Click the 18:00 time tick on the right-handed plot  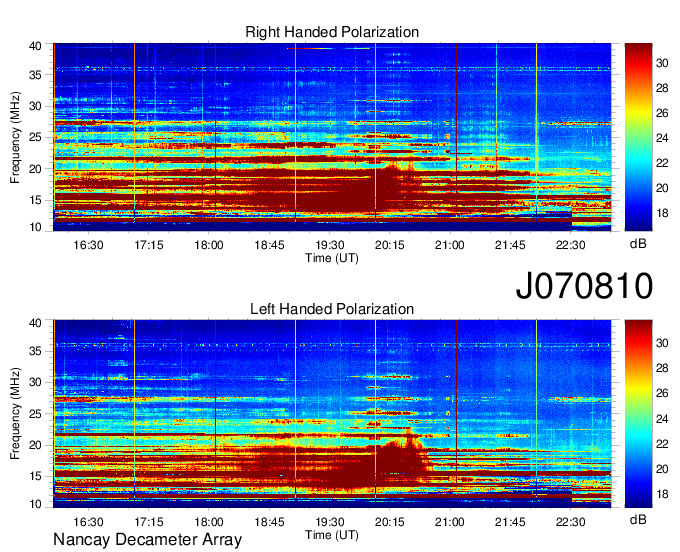(209, 245)
